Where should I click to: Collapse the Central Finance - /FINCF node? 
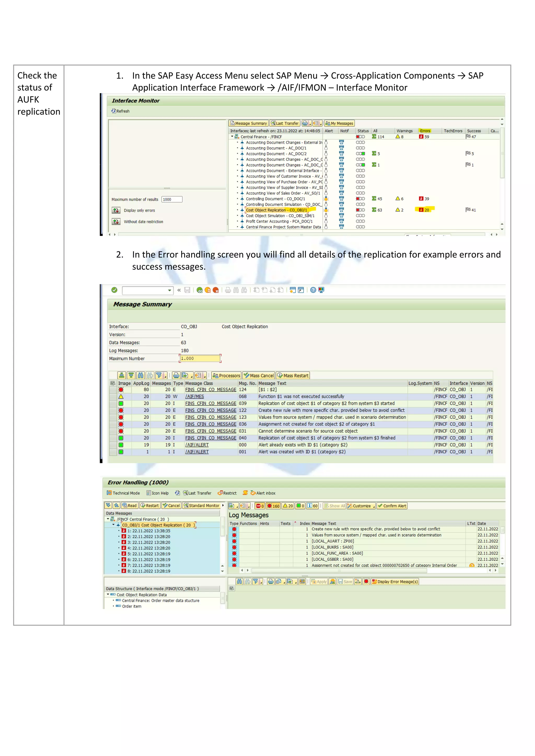coord(232,136)
